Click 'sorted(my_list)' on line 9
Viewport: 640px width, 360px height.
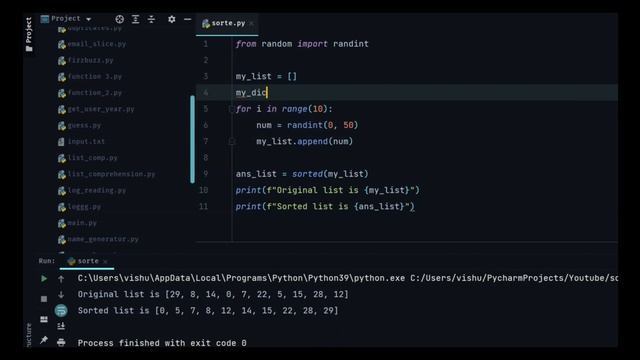(330, 174)
